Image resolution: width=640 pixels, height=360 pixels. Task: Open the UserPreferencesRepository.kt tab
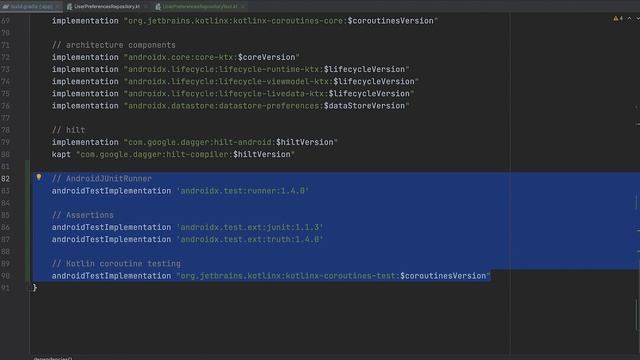(107, 7)
